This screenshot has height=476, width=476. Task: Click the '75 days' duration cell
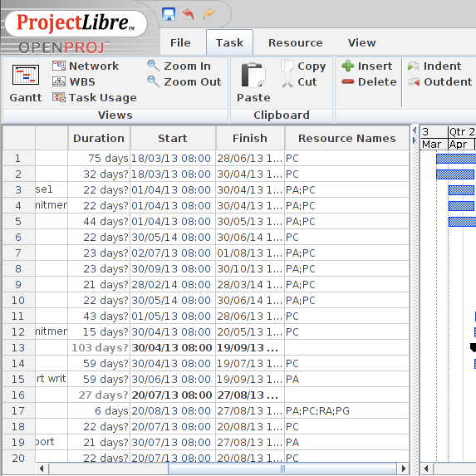(x=99, y=158)
